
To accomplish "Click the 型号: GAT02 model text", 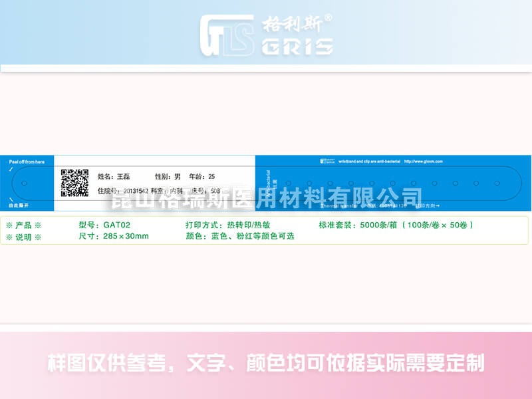I will point(104,225).
